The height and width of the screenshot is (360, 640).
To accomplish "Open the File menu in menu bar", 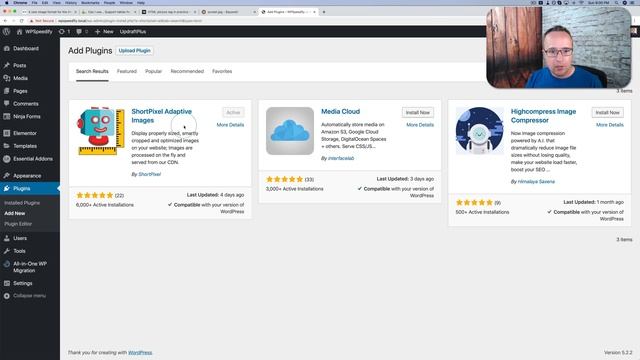I will click(34, 2).
